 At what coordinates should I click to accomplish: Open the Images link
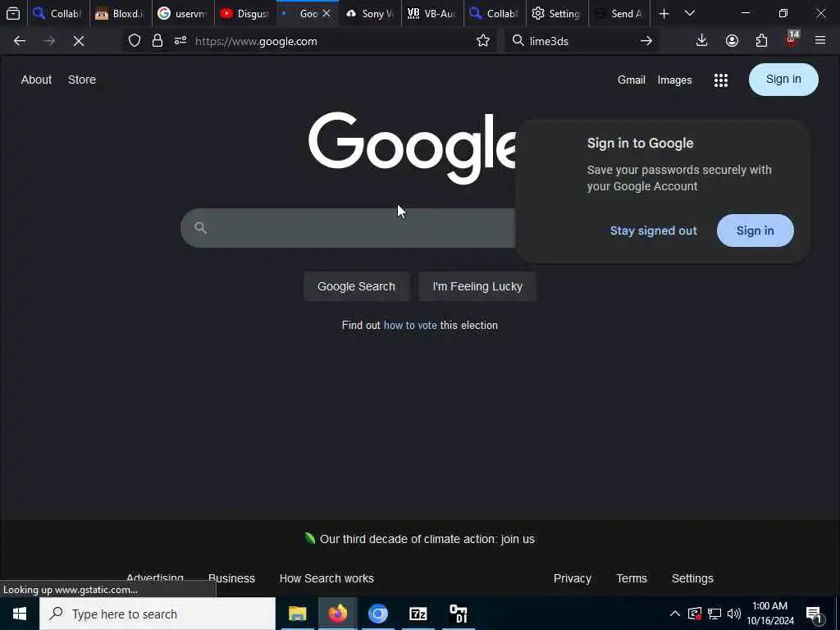[x=674, y=80]
